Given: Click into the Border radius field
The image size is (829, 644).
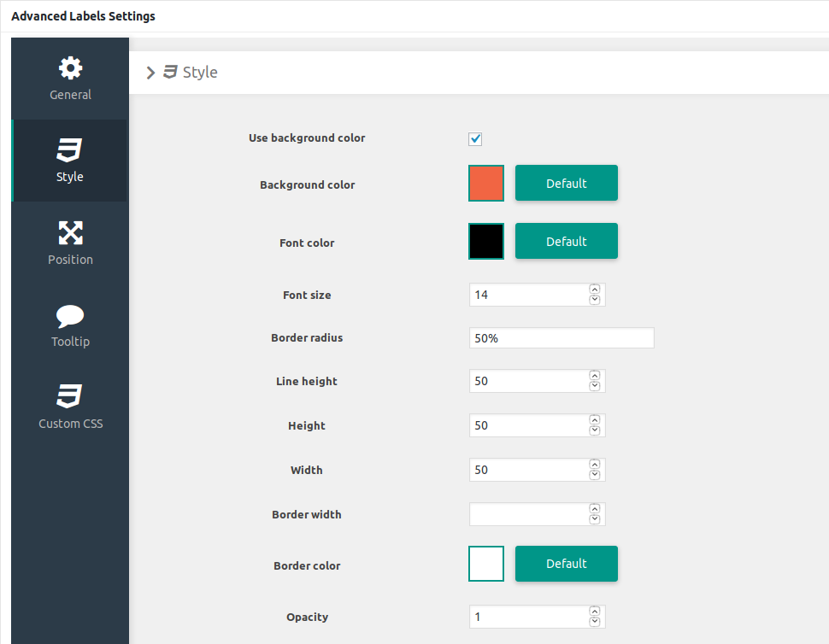Looking at the screenshot, I should [561, 338].
